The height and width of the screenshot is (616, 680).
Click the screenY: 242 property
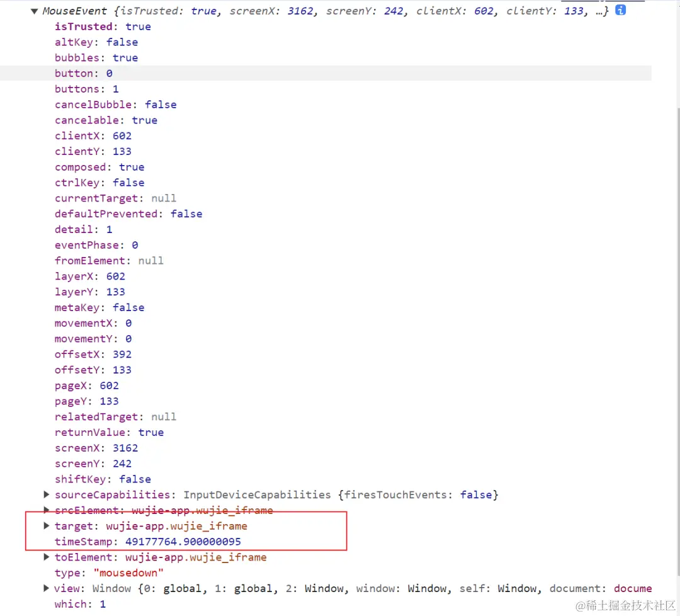[93, 464]
